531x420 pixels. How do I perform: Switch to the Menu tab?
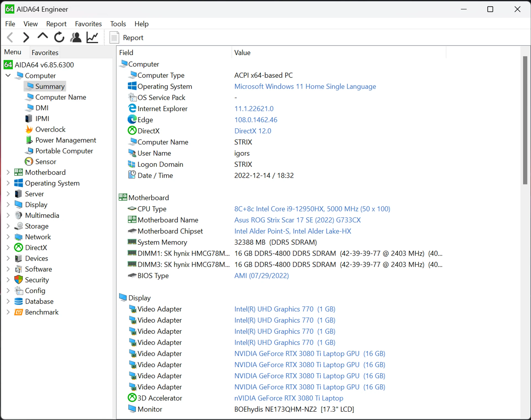click(13, 52)
